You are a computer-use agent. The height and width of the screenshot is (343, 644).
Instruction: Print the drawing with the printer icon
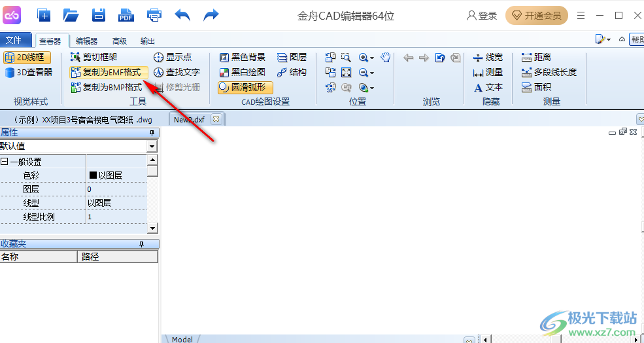(x=154, y=16)
